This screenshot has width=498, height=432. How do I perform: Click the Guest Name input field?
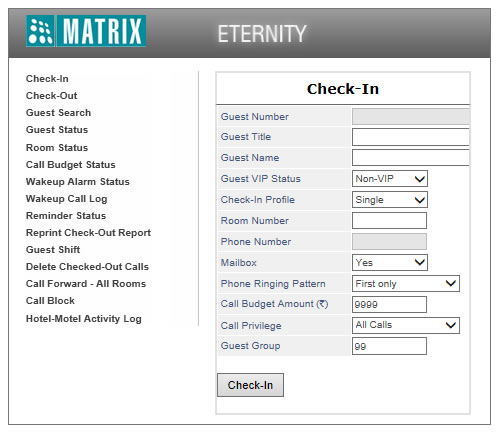[411, 158]
